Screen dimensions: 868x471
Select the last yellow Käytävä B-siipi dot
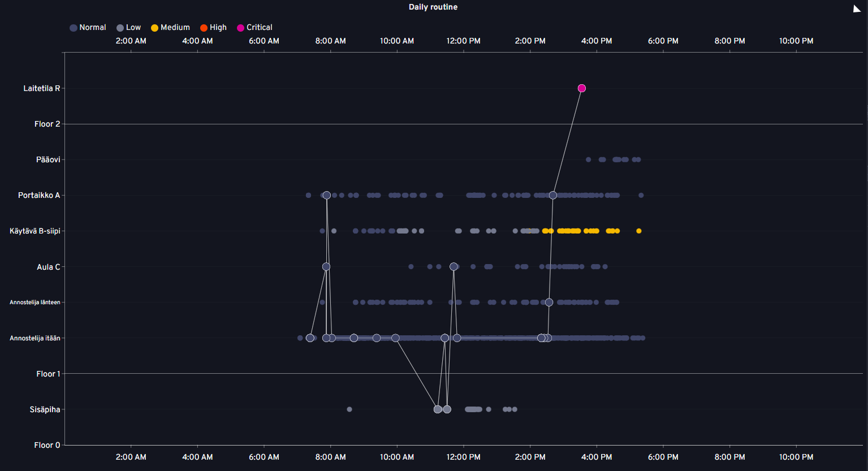[x=638, y=231]
